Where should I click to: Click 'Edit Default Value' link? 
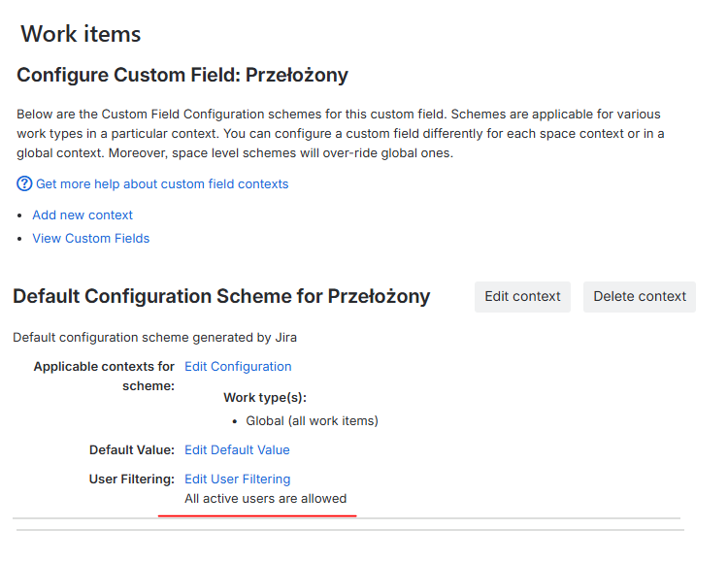coord(237,449)
